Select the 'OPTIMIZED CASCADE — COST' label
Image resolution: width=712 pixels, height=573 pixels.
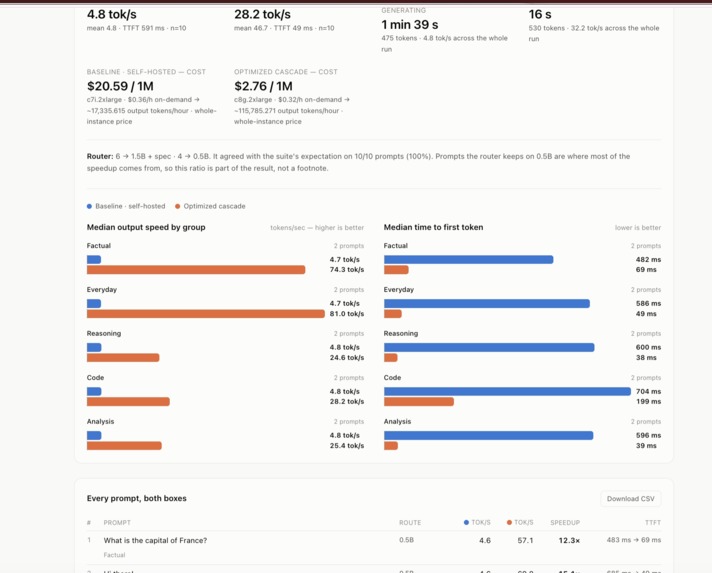click(x=286, y=72)
